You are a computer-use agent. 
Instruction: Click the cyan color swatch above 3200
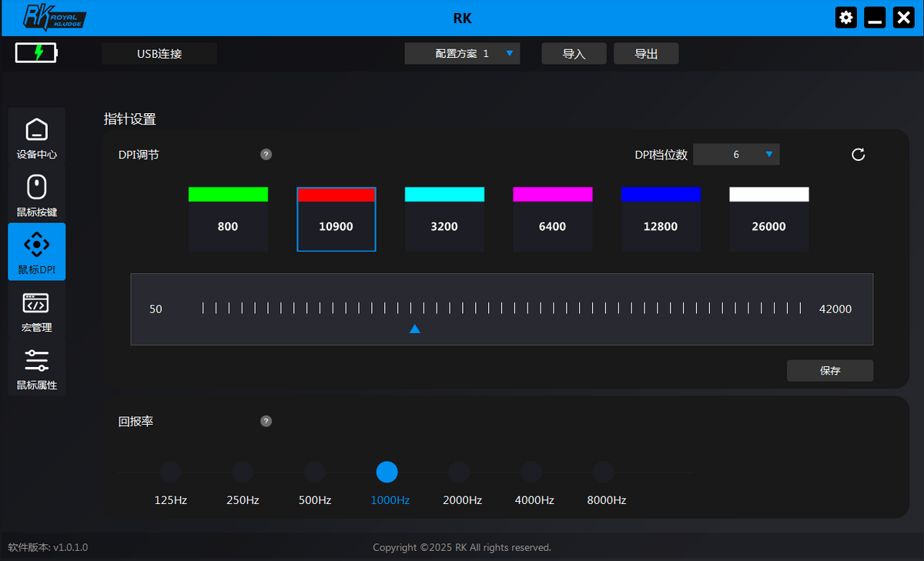point(444,194)
